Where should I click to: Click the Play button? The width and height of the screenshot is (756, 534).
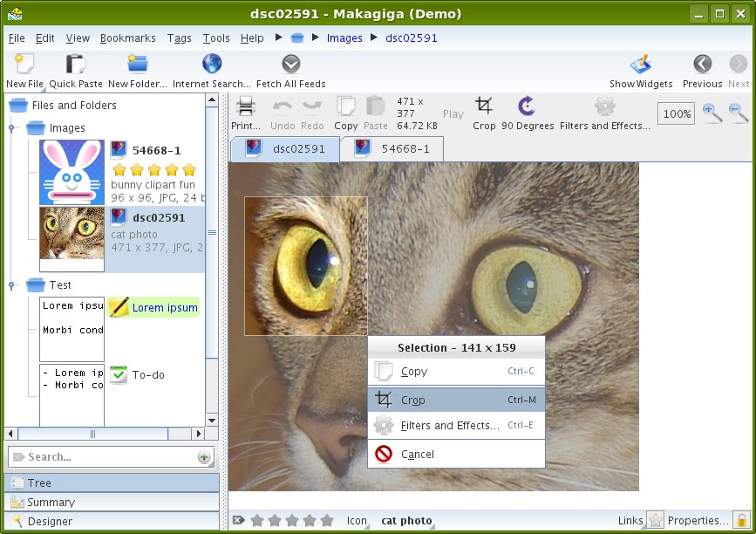point(453,113)
